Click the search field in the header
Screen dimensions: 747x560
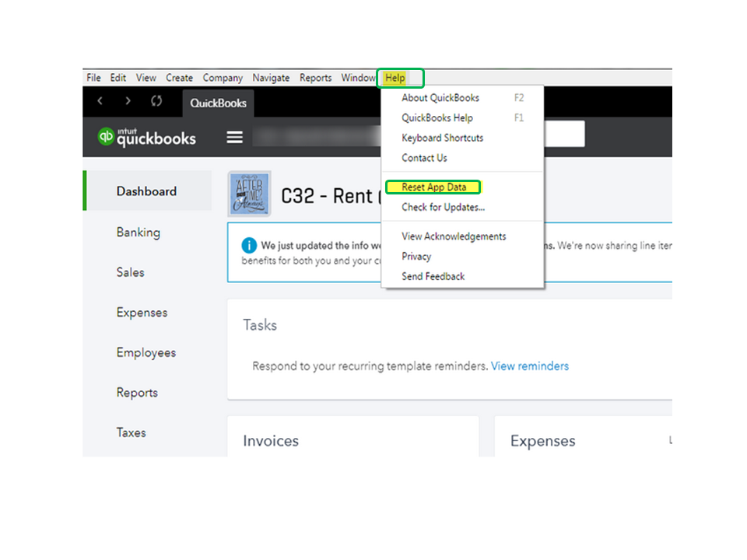564,134
